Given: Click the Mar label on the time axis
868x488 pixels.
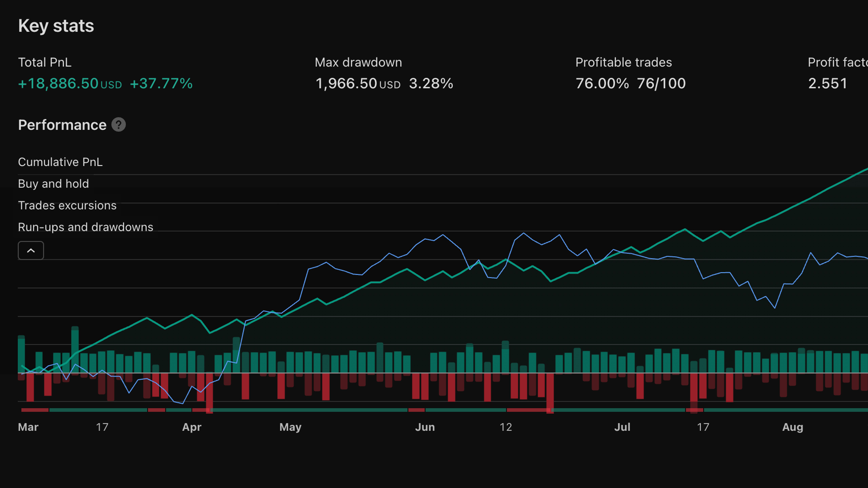Looking at the screenshot, I should coord(28,427).
